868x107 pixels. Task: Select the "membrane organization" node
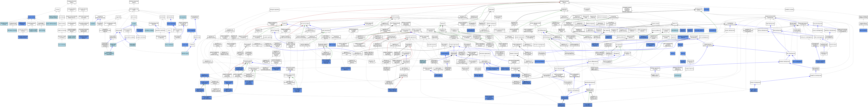point(485,53)
